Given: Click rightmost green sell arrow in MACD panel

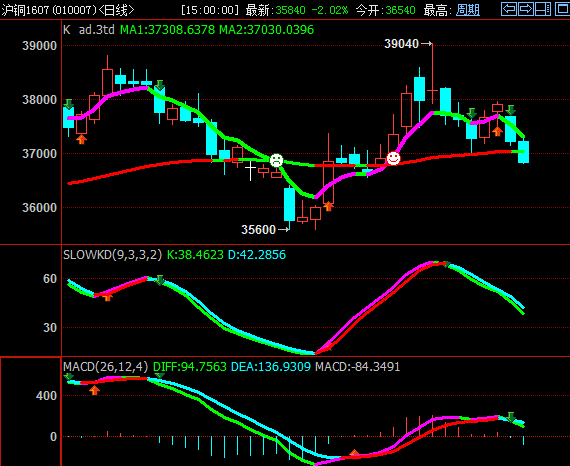Looking at the screenshot, I should pos(511,417).
